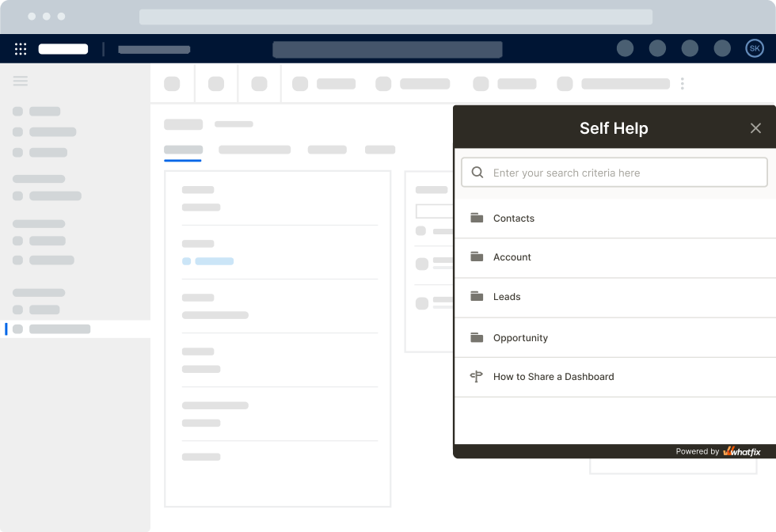Viewport: 776px width, 532px height.
Task: Open the SK user avatar menu
Action: coord(754,48)
